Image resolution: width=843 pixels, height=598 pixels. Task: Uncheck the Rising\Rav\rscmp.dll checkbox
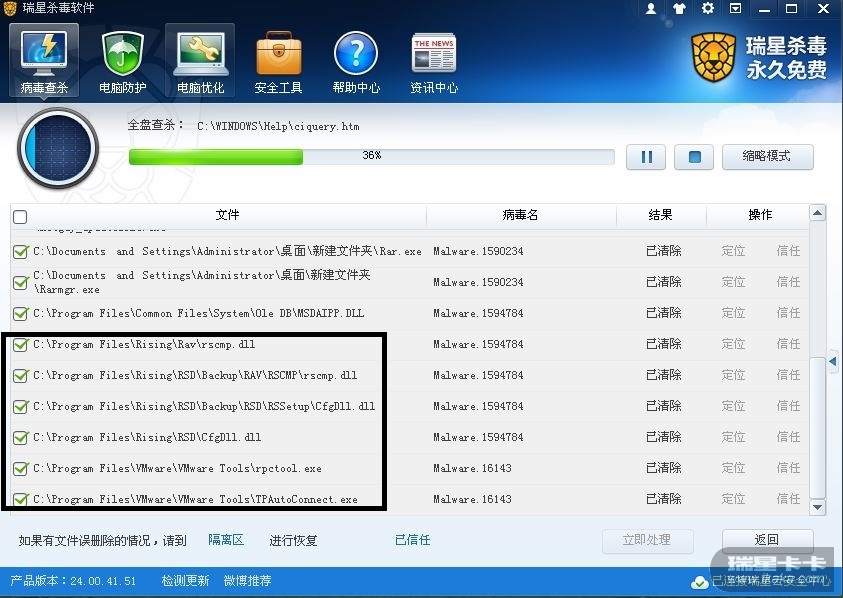(20, 345)
